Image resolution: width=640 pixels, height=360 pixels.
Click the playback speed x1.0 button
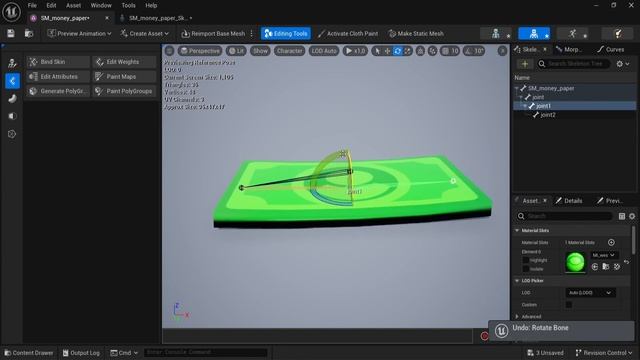click(355, 51)
